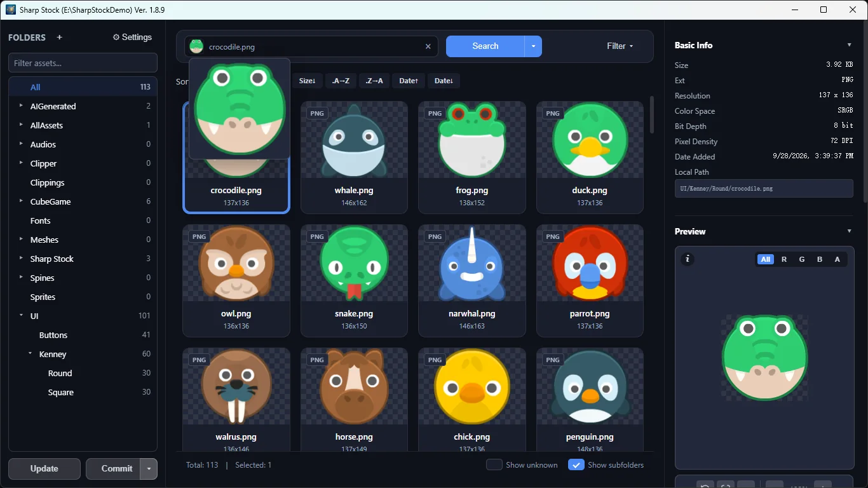Sort assets by Size descending
Image resolution: width=868 pixels, height=488 pixels.
pos(308,81)
